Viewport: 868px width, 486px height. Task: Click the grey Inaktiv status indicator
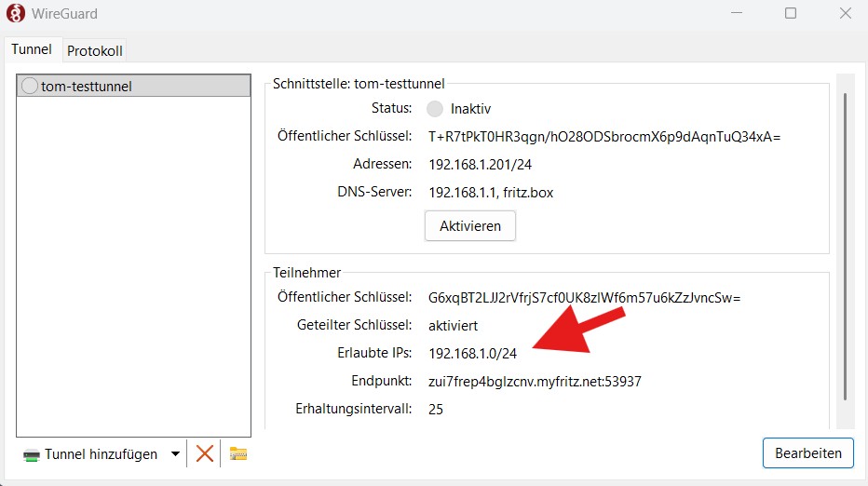click(x=435, y=109)
